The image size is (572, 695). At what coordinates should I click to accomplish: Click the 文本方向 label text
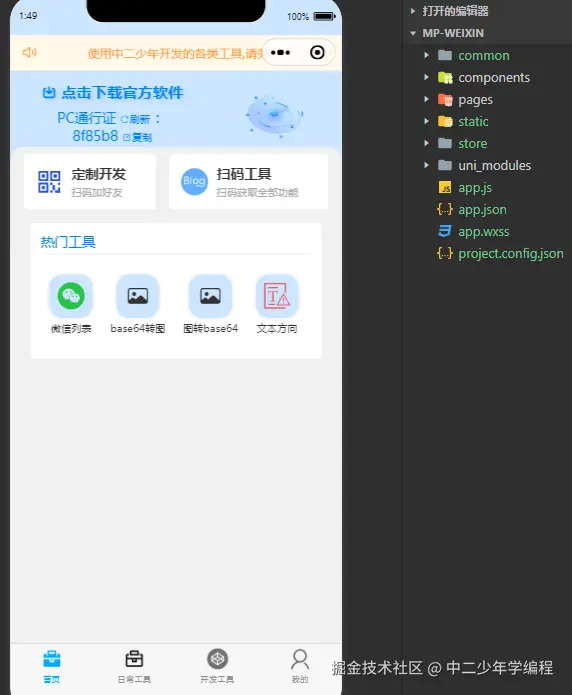(x=277, y=328)
